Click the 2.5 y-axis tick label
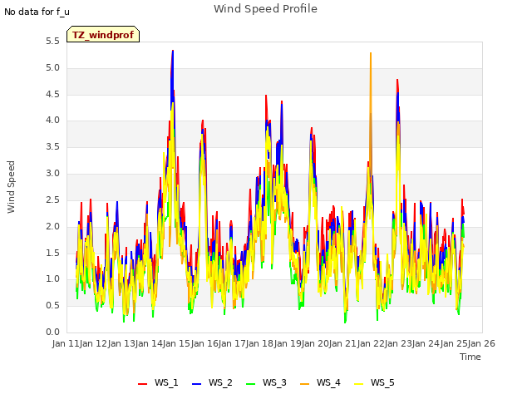Viewport: 532px width, 399px height. tap(52, 199)
